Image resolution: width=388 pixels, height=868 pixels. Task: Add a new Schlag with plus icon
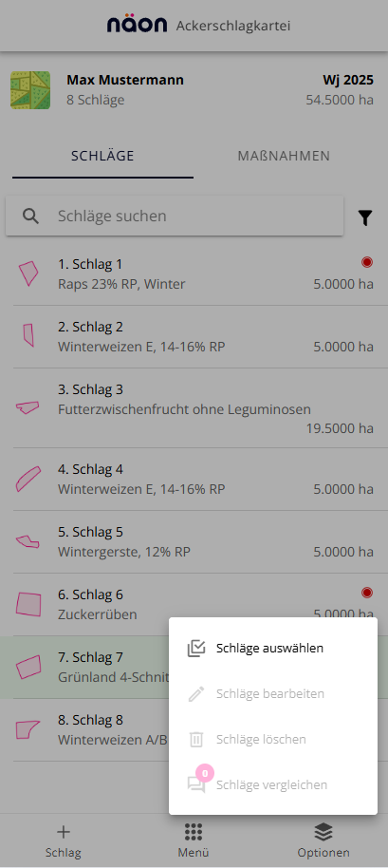[x=64, y=832]
